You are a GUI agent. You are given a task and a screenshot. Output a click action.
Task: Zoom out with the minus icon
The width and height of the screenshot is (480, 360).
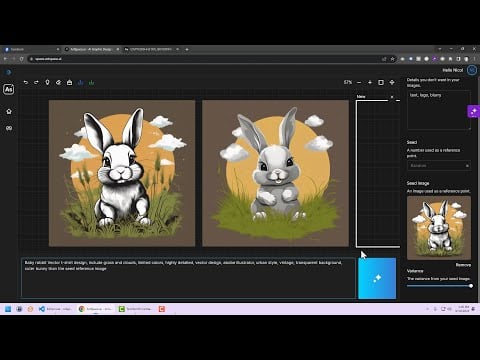pyautogui.click(x=359, y=82)
